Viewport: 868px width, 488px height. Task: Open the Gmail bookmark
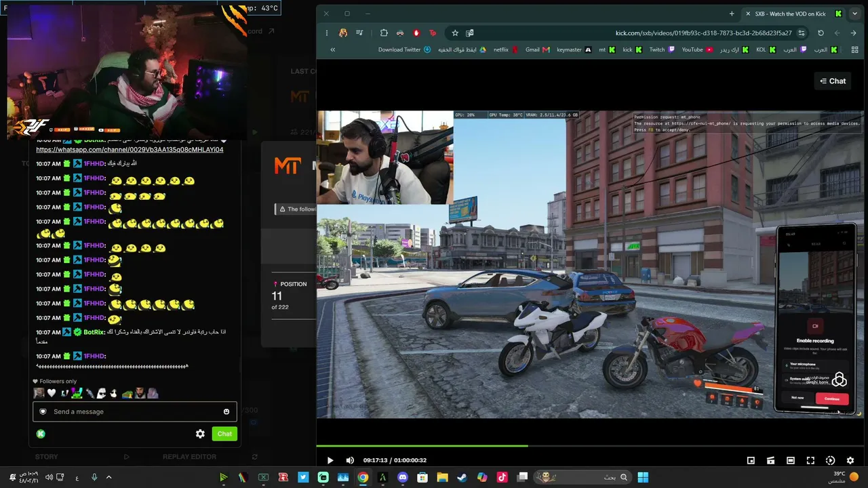537,49
